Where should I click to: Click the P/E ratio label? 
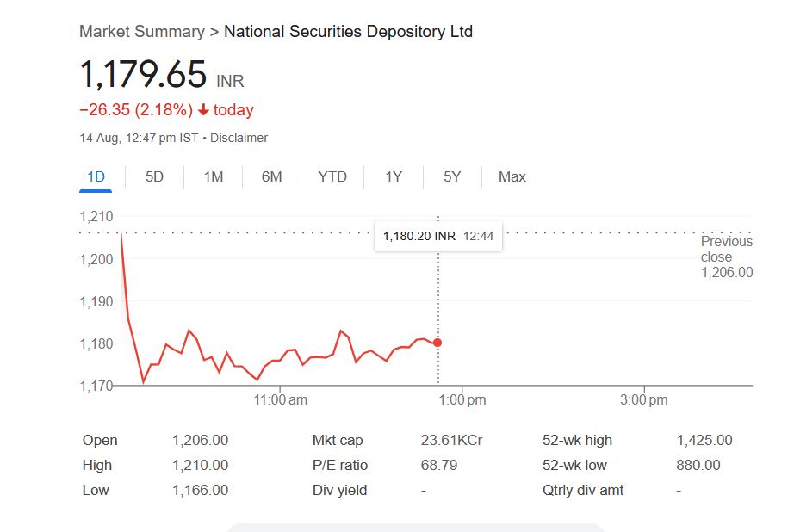coord(340,465)
